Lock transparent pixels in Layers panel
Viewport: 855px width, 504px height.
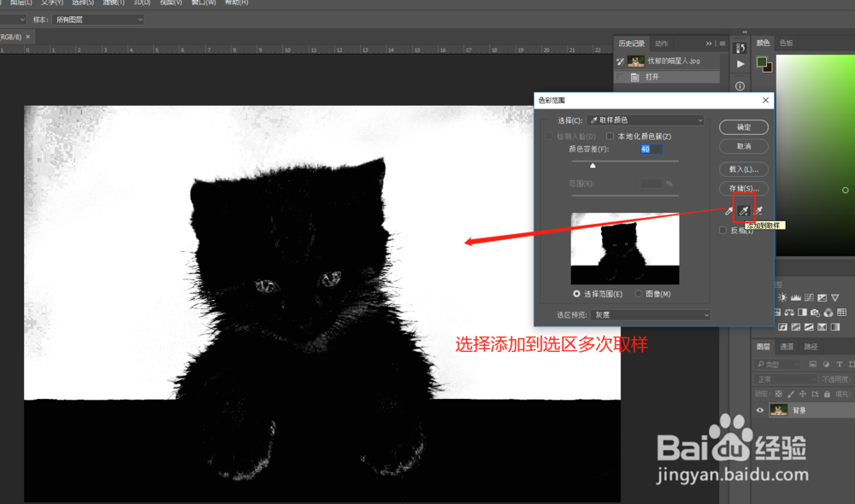(779, 394)
